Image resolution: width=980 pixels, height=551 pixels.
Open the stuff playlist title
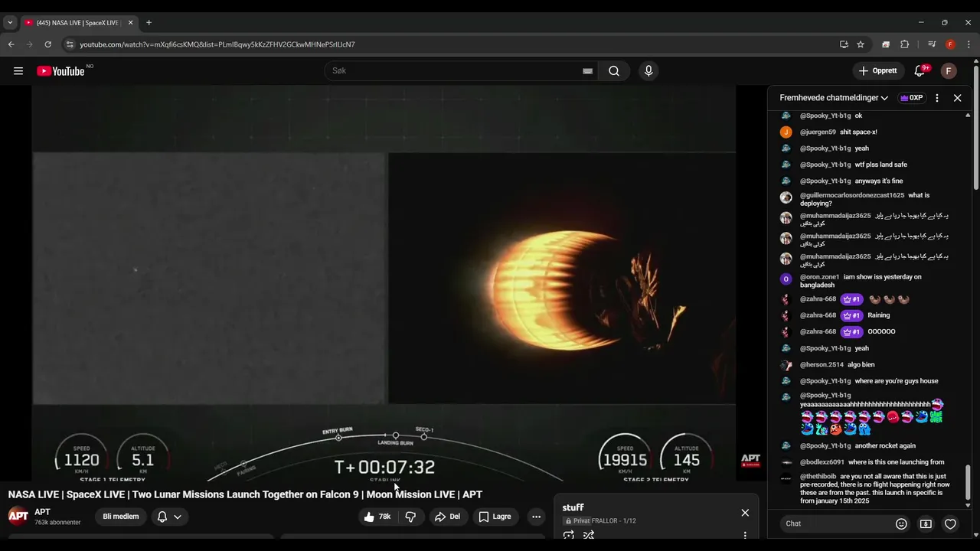573,507
